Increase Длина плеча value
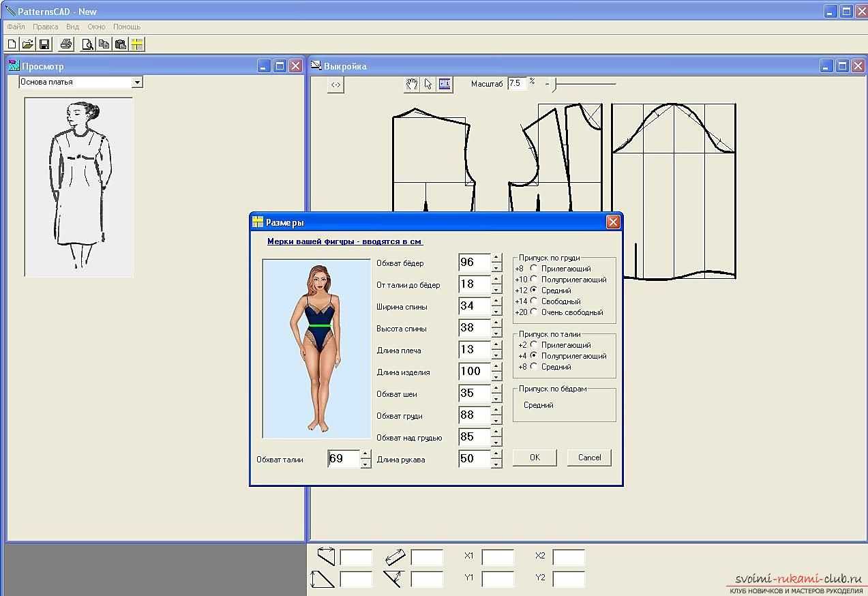The height and width of the screenshot is (596, 868). 496,346
